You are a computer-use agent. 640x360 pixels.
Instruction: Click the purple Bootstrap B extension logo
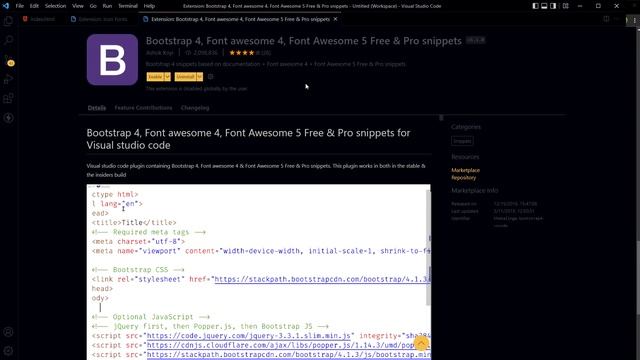pos(112,60)
